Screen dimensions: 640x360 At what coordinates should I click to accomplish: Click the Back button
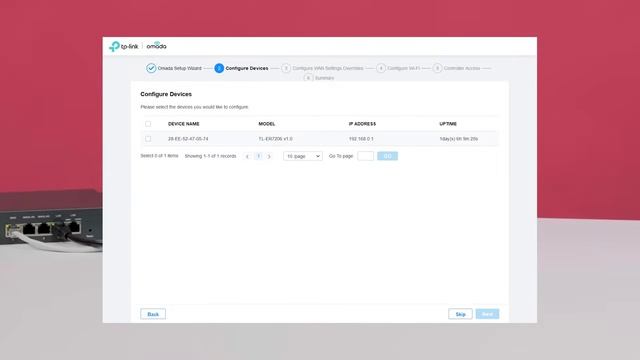[x=153, y=314]
